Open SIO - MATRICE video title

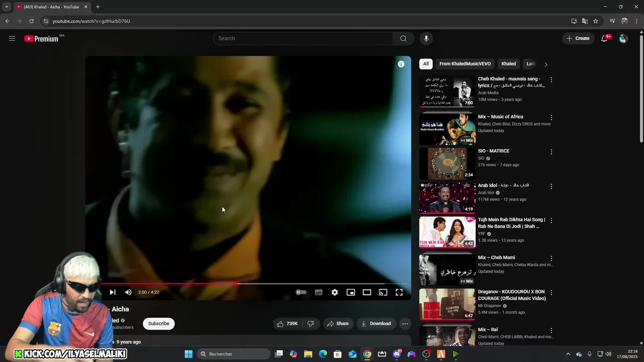(494, 151)
